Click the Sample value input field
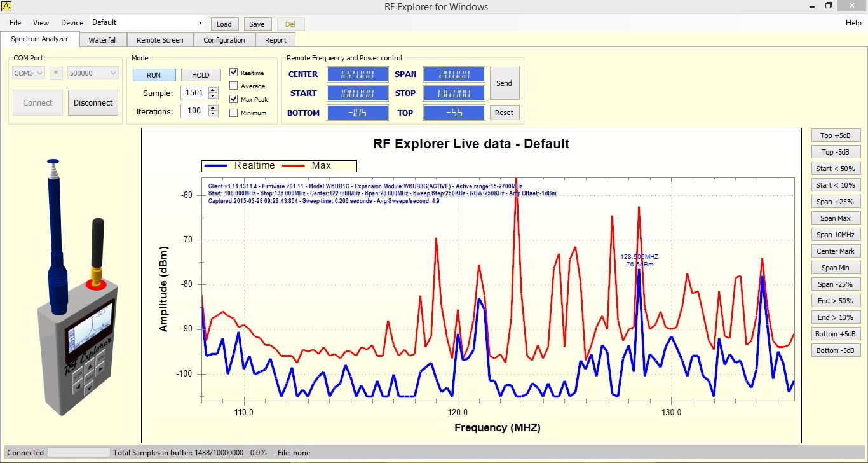Screen dimensions: 868x463 click(194, 93)
